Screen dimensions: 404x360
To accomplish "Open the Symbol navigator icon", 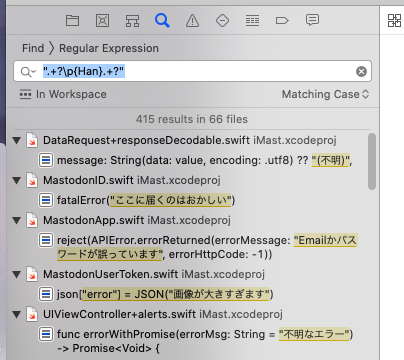I will click(132, 21).
